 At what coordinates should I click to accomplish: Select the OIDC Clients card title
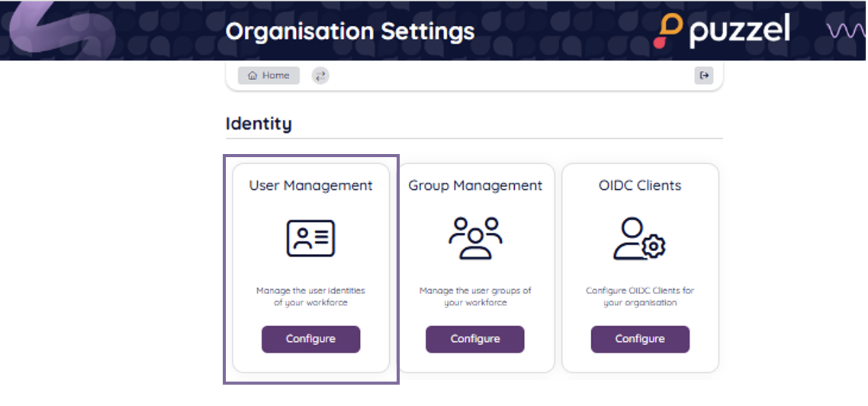640,185
